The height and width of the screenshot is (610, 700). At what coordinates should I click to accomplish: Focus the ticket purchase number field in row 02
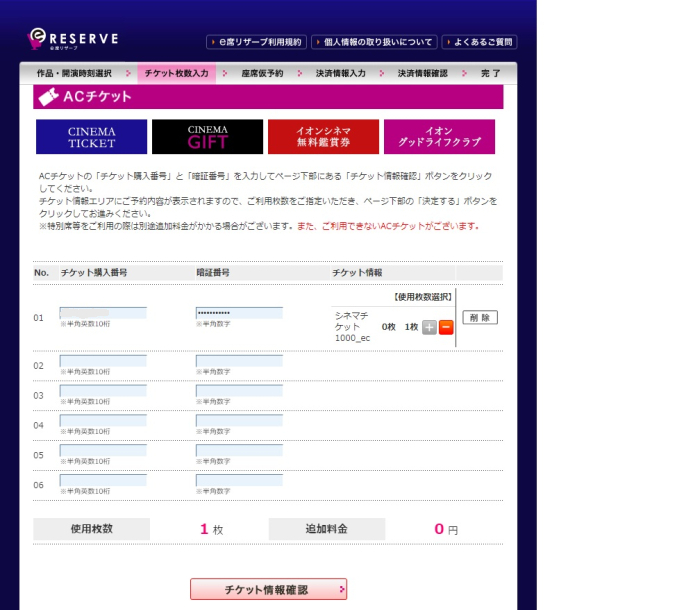[103, 361]
